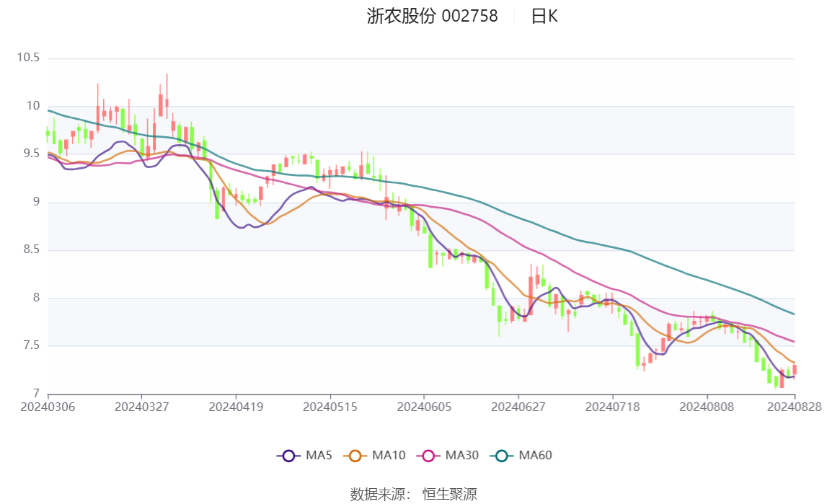Click the 20240828 date axis label

click(x=795, y=407)
